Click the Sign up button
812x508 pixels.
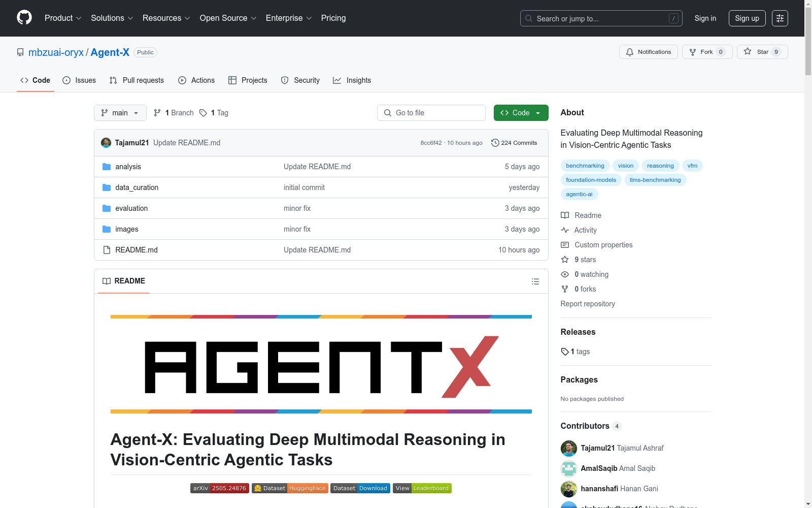point(747,18)
